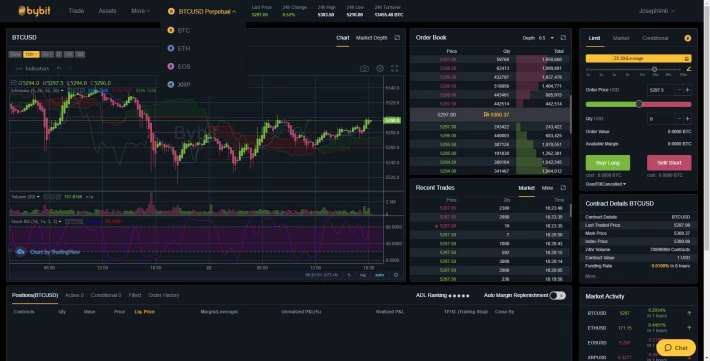Click the Sell/Short button
710x361 pixels.
point(669,163)
